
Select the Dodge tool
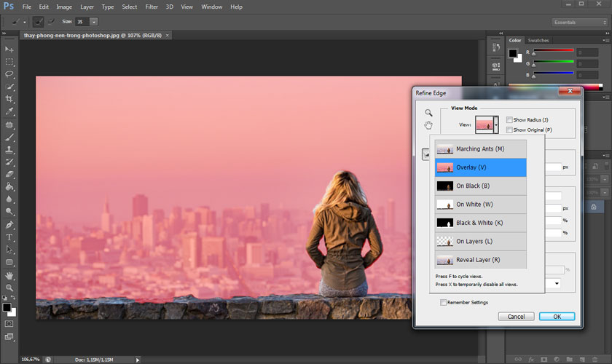click(9, 211)
